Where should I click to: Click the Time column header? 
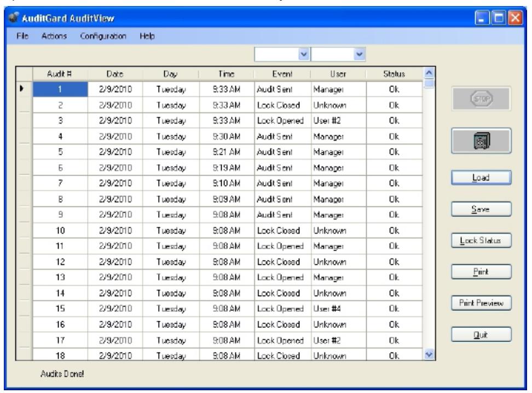[x=226, y=74]
